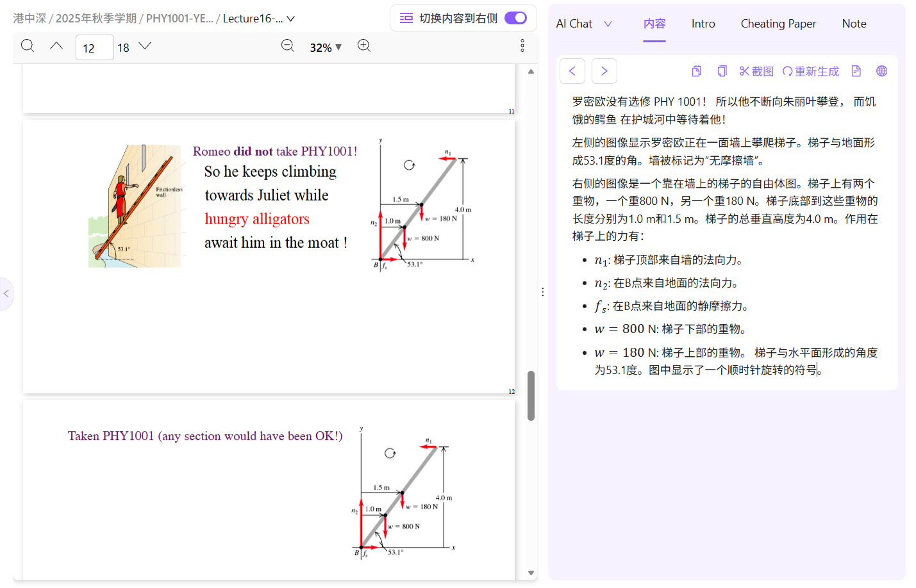Click 重新生成 to regenerate the content
This screenshot has width=916, height=588.
(x=810, y=71)
